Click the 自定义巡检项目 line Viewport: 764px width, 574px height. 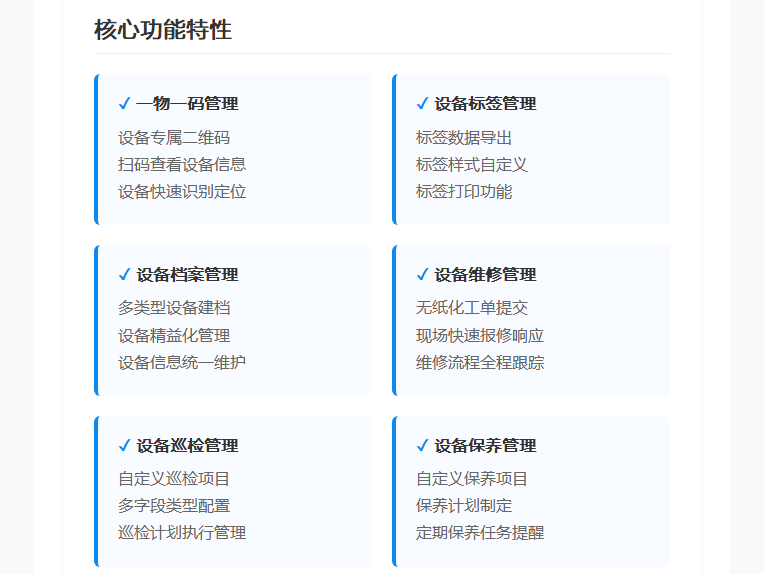coord(174,478)
